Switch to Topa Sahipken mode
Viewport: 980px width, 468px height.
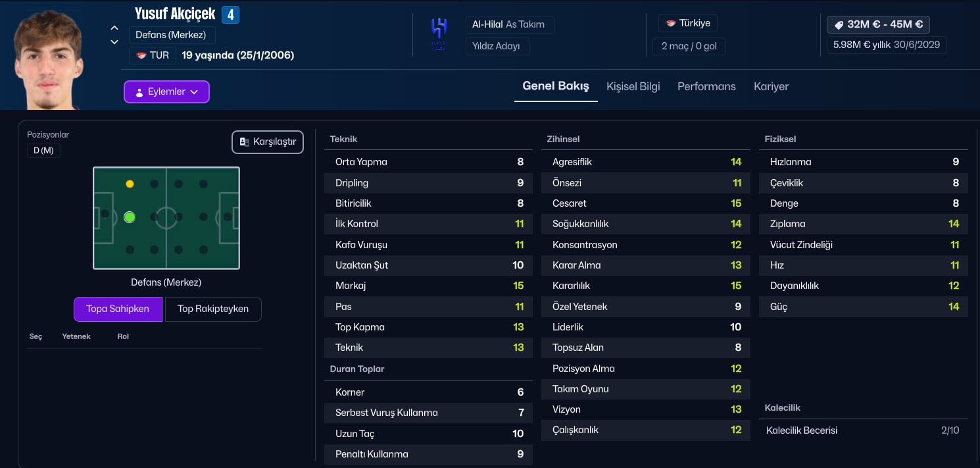point(118,309)
